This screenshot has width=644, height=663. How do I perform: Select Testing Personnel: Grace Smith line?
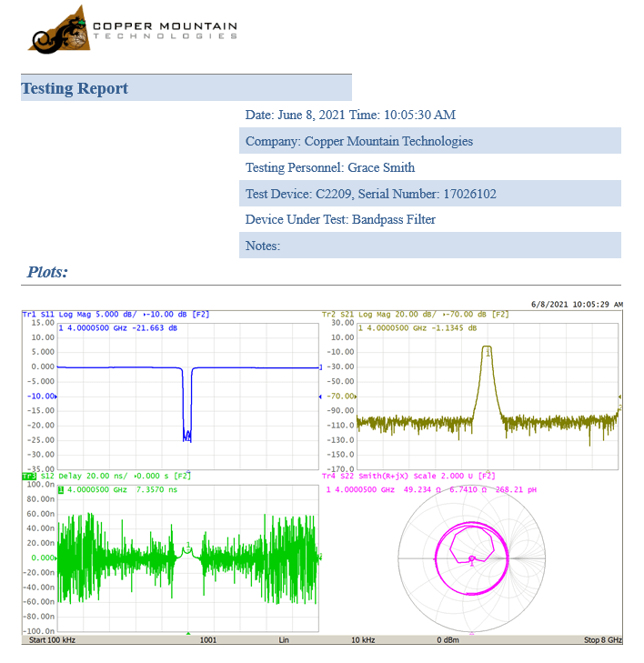pos(330,167)
